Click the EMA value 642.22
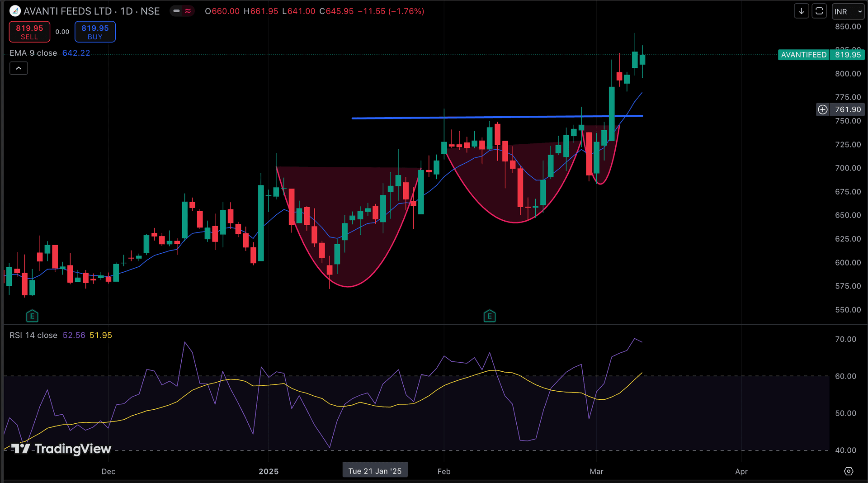The height and width of the screenshot is (483, 868). (x=76, y=53)
